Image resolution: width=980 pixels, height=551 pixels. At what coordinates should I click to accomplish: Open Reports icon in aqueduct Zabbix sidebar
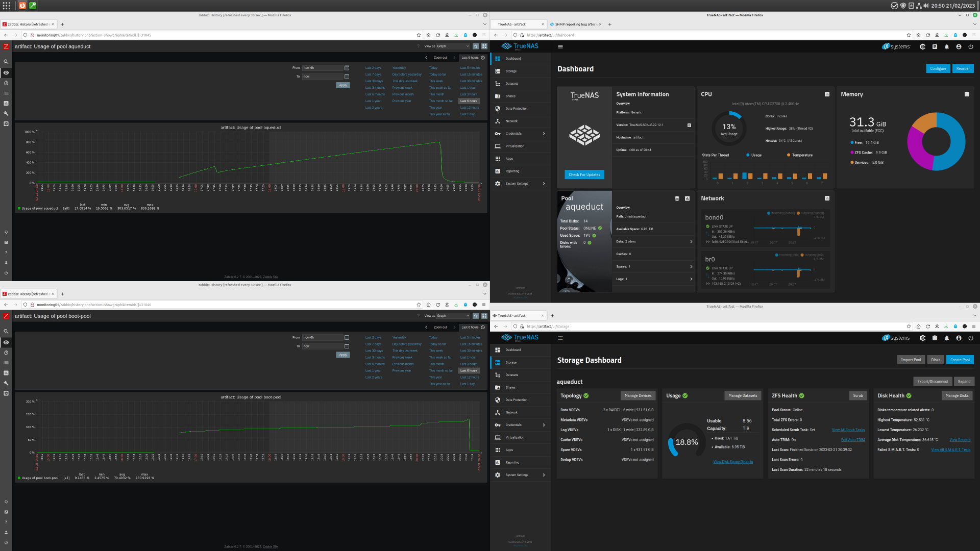coord(6,103)
